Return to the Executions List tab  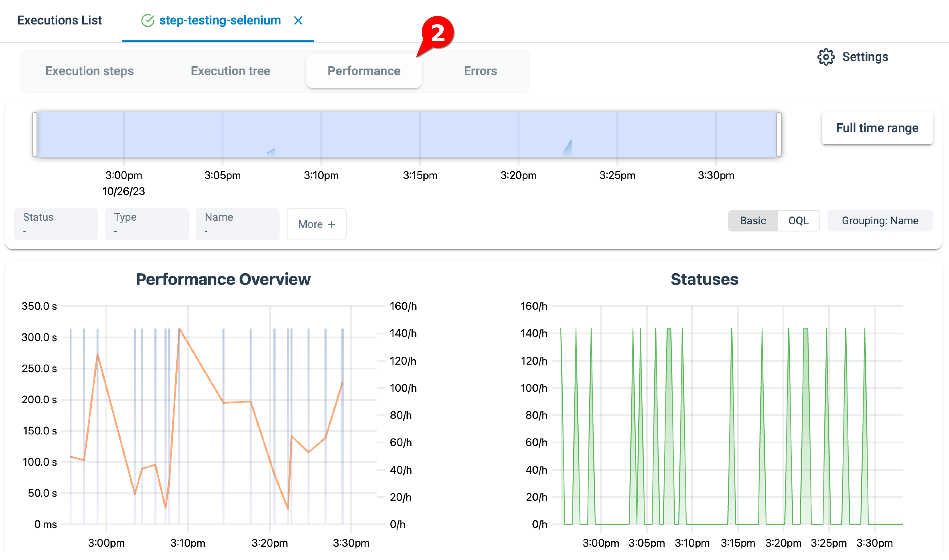(x=60, y=20)
